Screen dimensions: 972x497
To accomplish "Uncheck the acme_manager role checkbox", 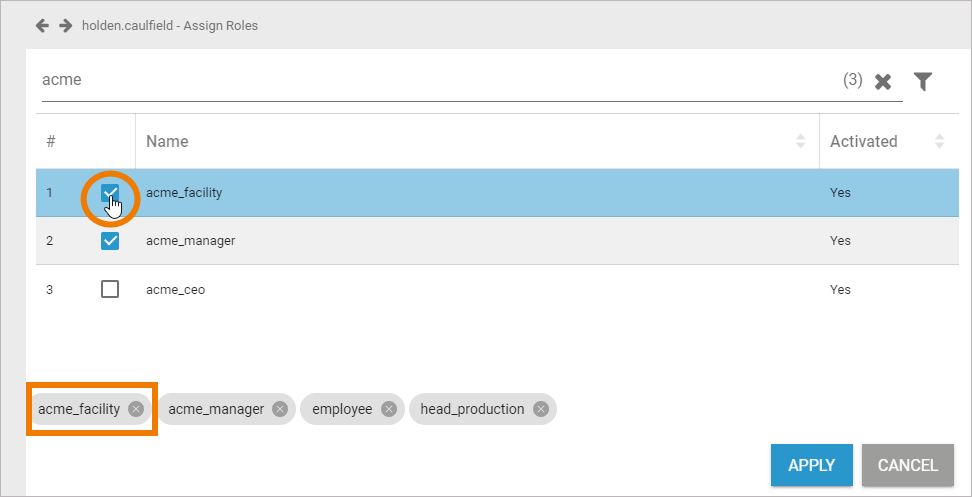I will point(110,241).
